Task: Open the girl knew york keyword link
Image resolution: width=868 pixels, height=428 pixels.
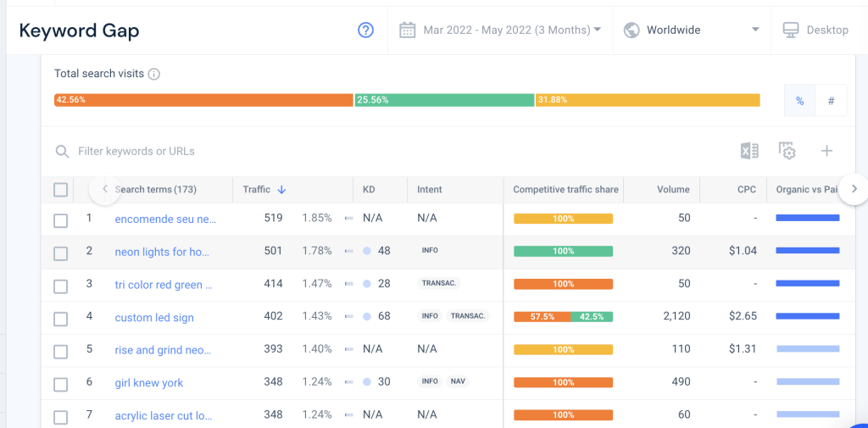Action: pyautogui.click(x=149, y=382)
